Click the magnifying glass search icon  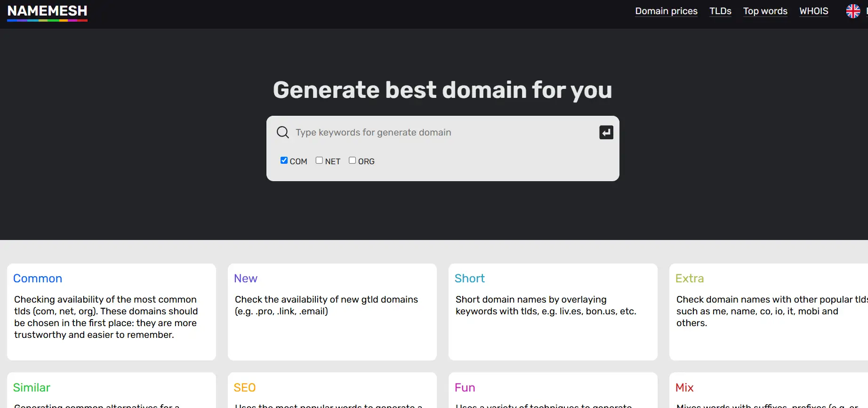point(282,132)
